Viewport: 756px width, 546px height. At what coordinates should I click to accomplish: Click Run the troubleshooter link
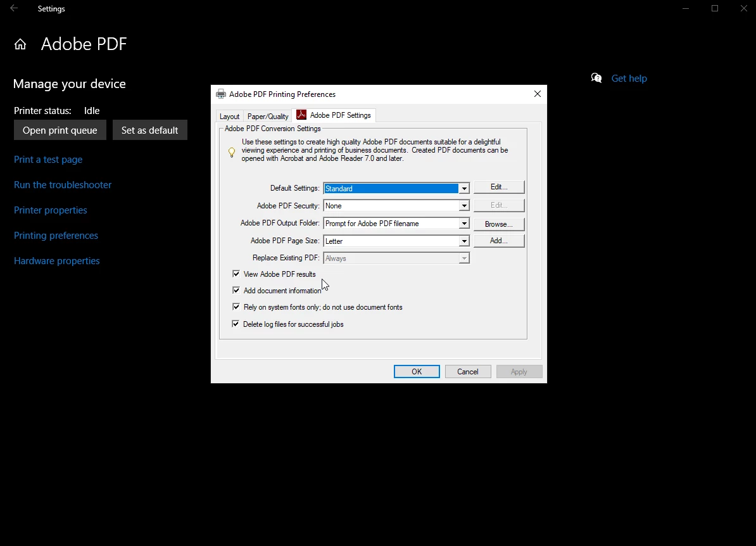[x=63, y=185]
